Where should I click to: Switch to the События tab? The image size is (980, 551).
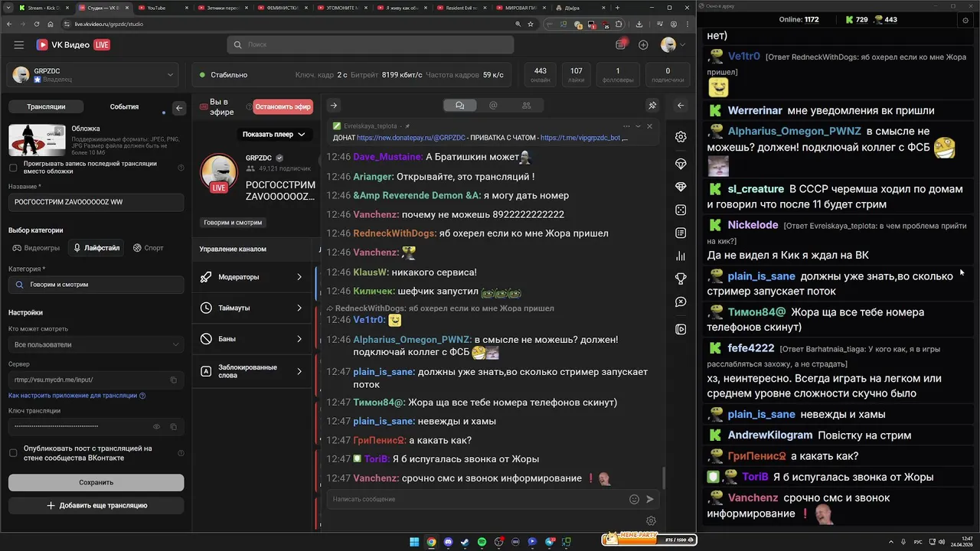[124, 107]
